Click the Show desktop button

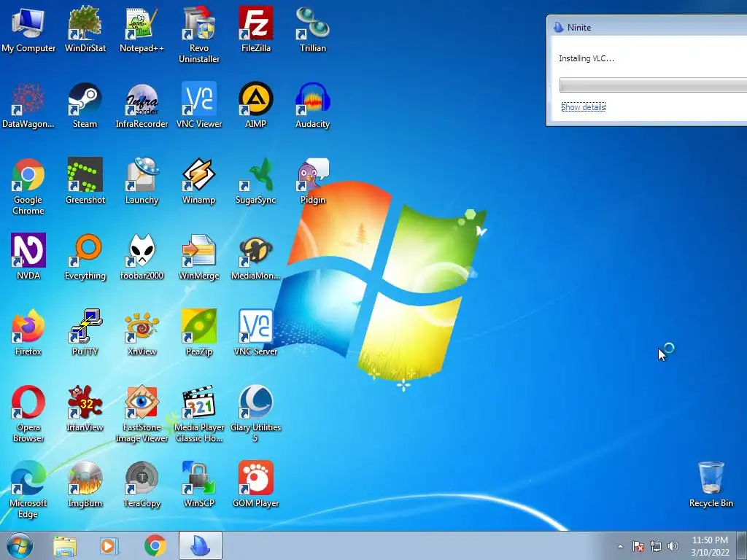[742, 546]
